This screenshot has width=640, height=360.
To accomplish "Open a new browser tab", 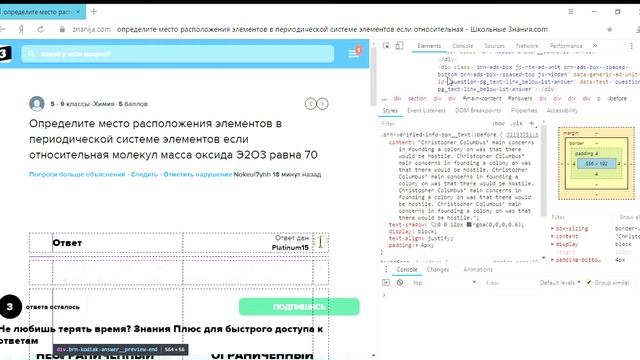I will click(x=94, y=12).
